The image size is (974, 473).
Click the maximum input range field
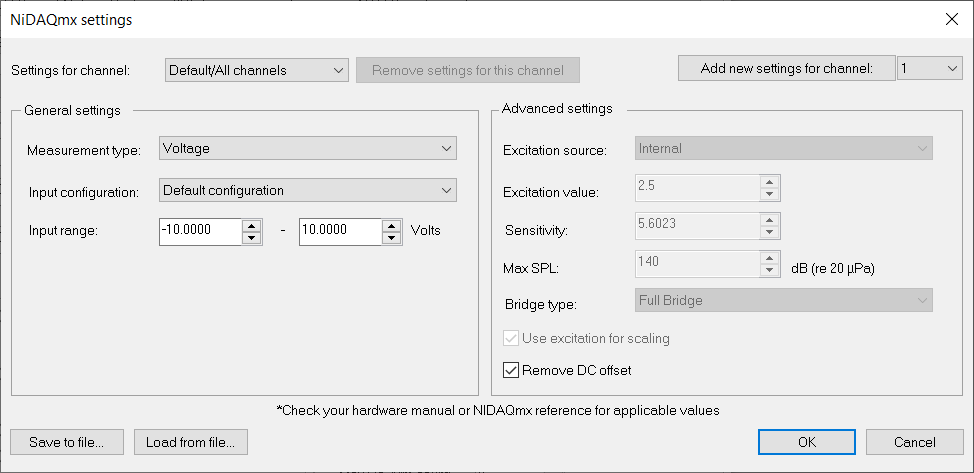339,231
